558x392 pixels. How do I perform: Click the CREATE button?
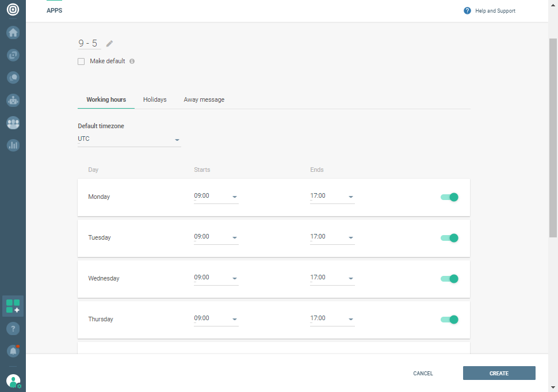point(499,373)
